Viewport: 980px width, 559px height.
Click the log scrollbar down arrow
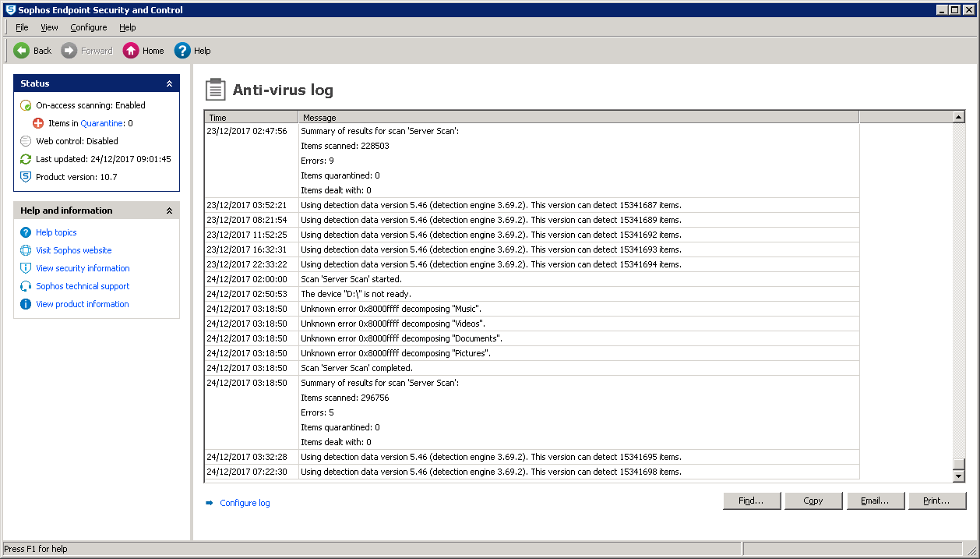959,476
